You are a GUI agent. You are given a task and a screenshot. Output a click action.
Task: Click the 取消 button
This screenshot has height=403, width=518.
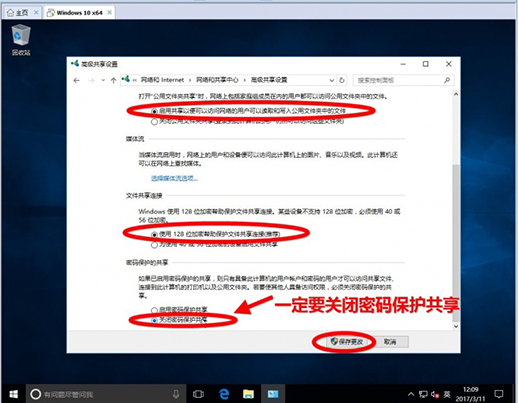(390, 342)
